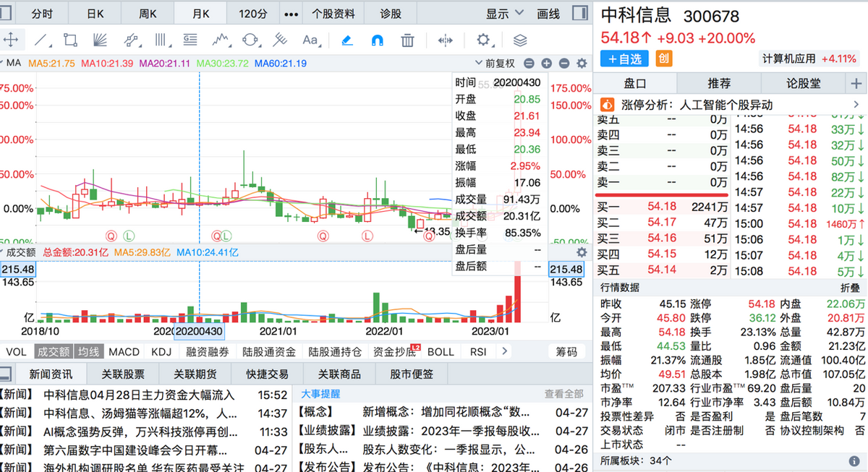Open more periods via the ••• button
Image resolution: width=868 pixels, height=472 pixels.
click(291, 14)
